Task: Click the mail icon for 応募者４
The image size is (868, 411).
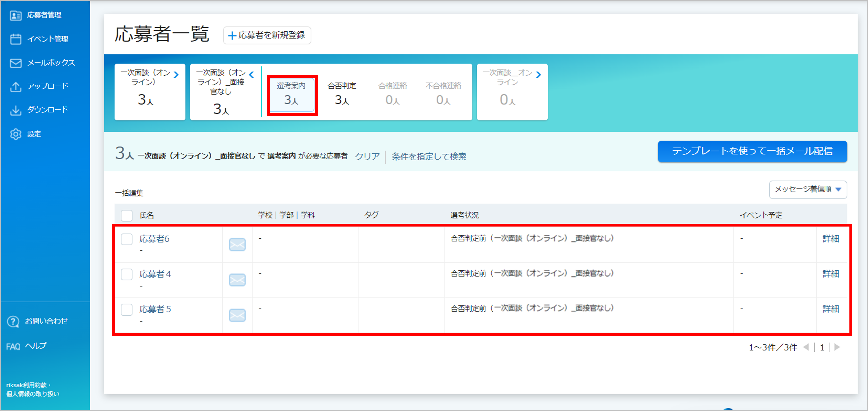Action: point(237,280)
